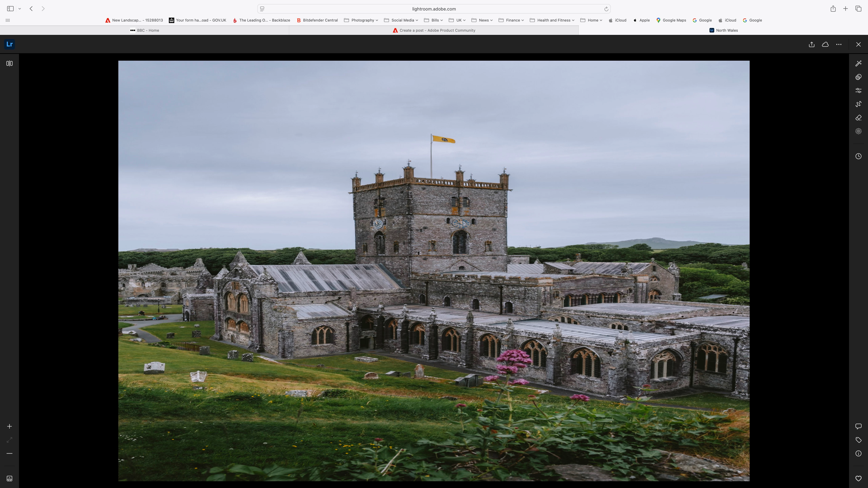The image size is (868, 488).
Task: Open the comments panel
Action: coord(858,426)
